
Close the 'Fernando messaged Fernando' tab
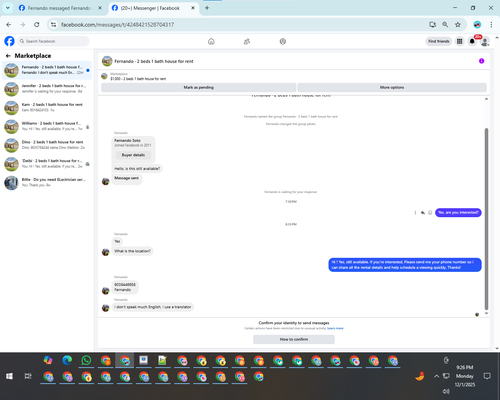click(100, 8)
